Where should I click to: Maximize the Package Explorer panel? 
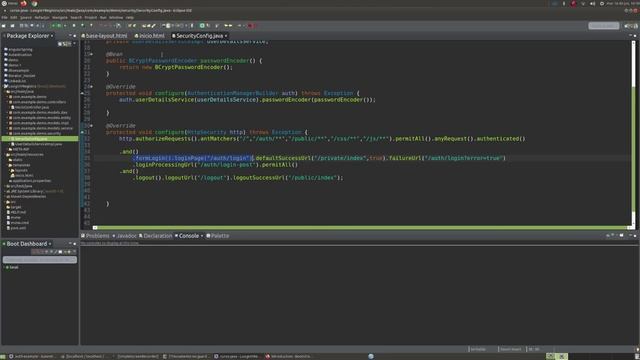(x=75, y=36)
